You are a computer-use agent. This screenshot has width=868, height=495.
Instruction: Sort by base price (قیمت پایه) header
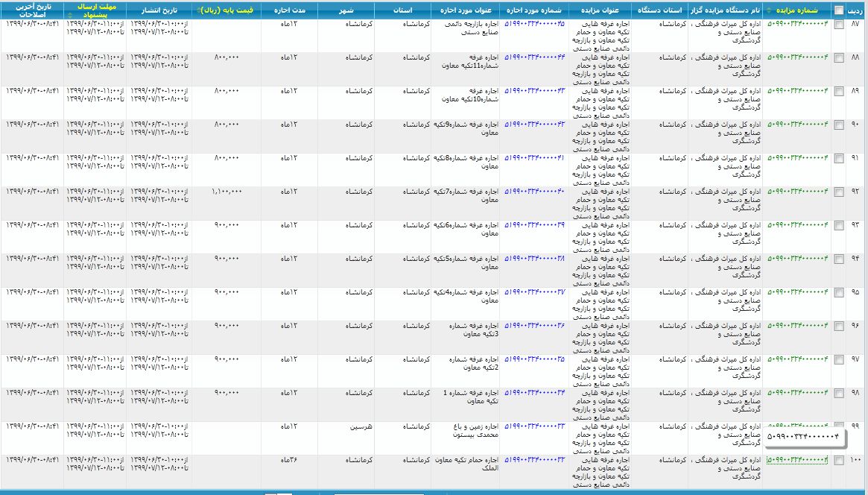[226, 10]
